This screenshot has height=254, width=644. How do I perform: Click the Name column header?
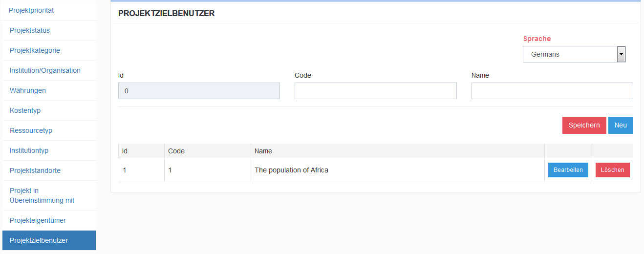(x=263, y=151)
